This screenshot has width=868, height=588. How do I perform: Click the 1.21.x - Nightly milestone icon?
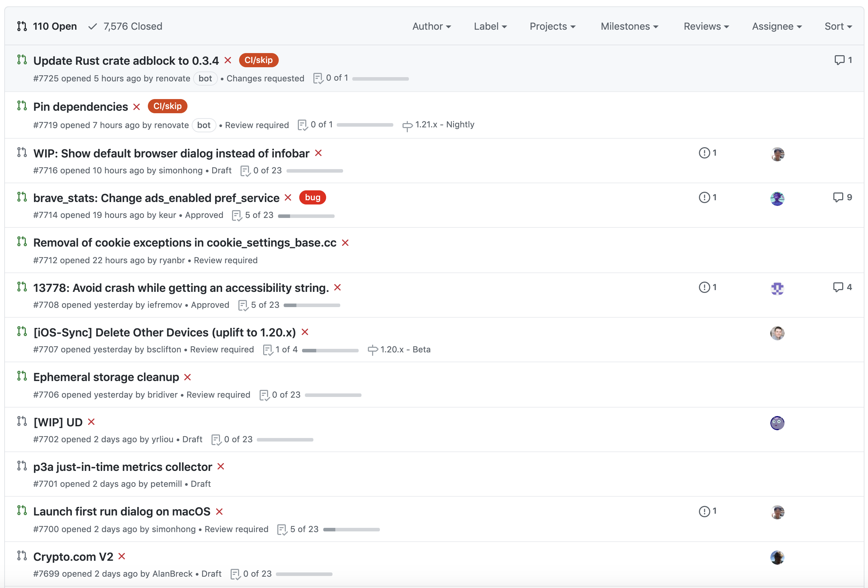407,126
